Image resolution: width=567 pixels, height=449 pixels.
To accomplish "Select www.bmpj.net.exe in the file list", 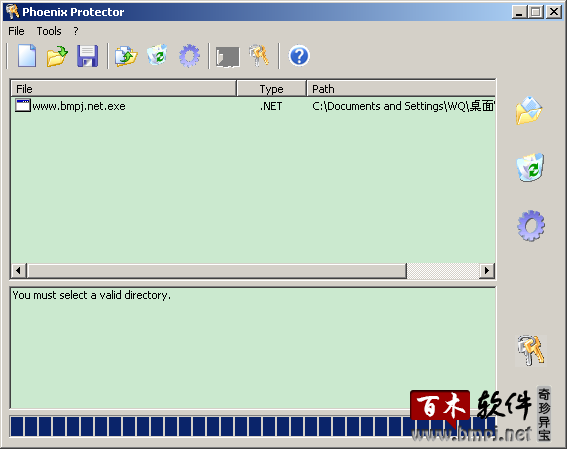I will tap(78, 106).
